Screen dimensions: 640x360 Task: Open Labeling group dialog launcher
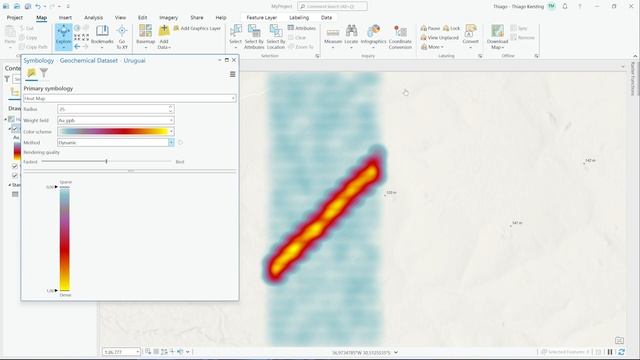(x=480, y=56)
